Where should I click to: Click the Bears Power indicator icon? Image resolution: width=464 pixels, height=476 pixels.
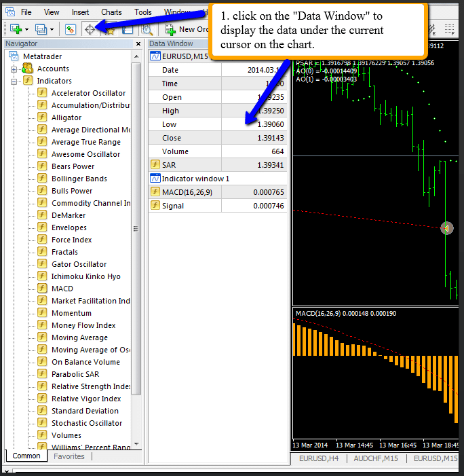[x=42, y=166]
